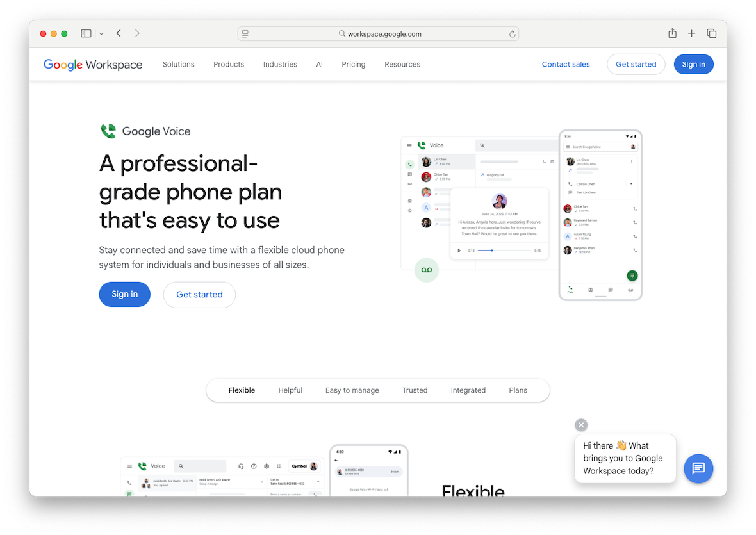
Task: Click the blue Sign in hero button
Action: (x=124, y=294)
